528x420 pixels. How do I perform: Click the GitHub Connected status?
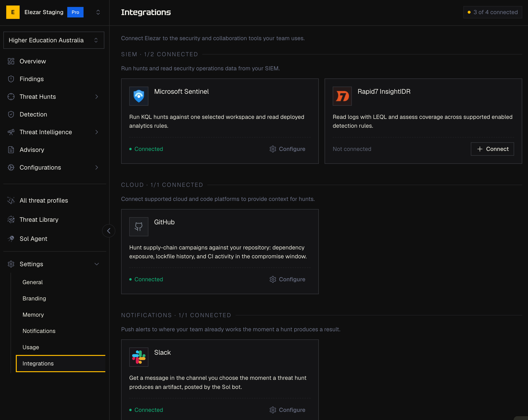146,280
